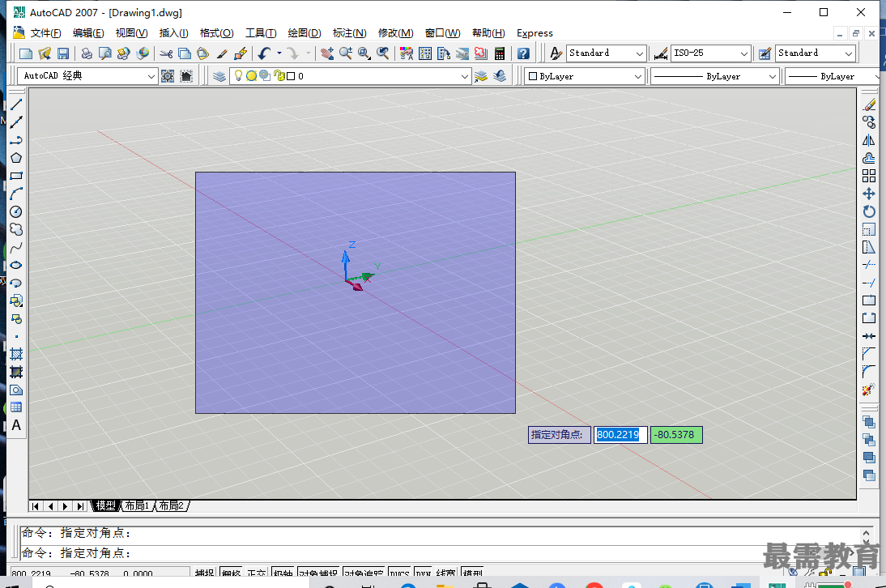
Task: Expand the layer 0 dropdown list
Action: pyautogui.click(x=465, y=76)
